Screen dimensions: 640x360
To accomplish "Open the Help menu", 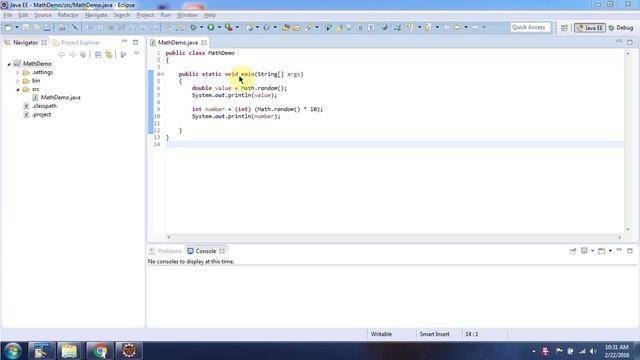I will 210,15.
